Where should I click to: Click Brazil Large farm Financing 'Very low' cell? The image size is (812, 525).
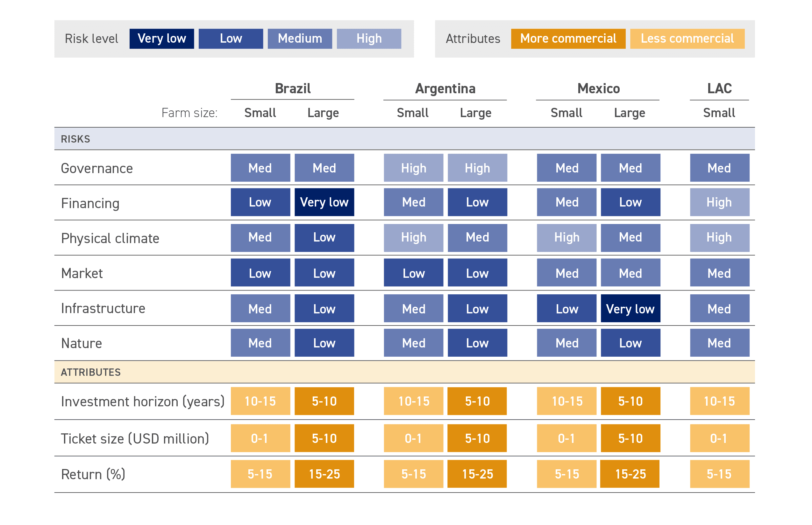324,202
